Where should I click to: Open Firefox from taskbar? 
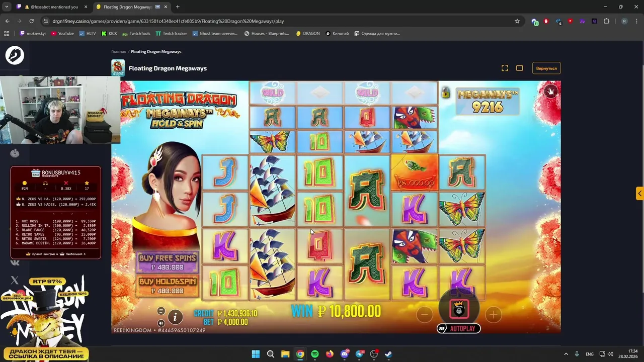(330, 354)
